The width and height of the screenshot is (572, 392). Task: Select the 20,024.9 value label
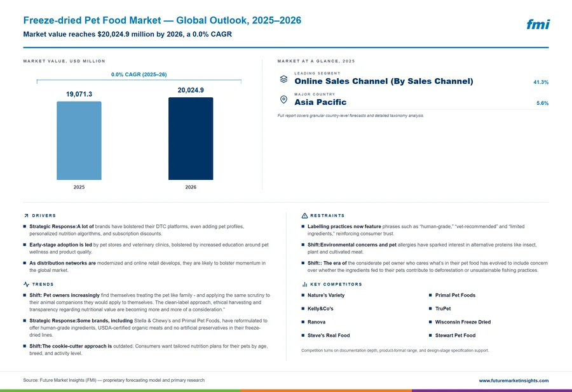click(x=191, y=90)
